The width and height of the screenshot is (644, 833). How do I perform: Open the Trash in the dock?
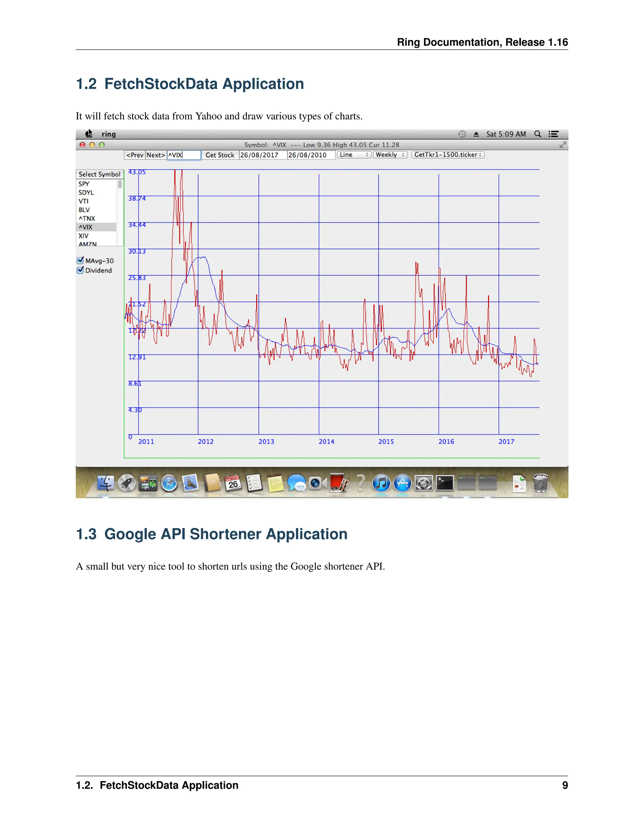[x=540, y=483]
